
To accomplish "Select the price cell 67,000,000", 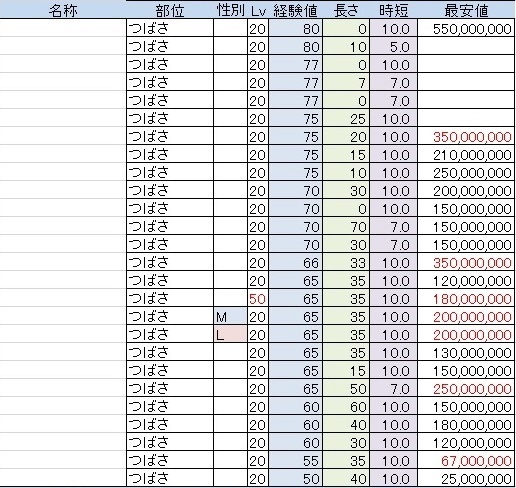I will tap(466, 460).
